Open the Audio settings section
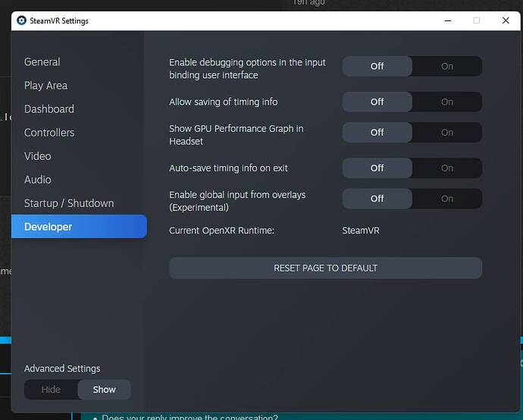 point(37,180)
